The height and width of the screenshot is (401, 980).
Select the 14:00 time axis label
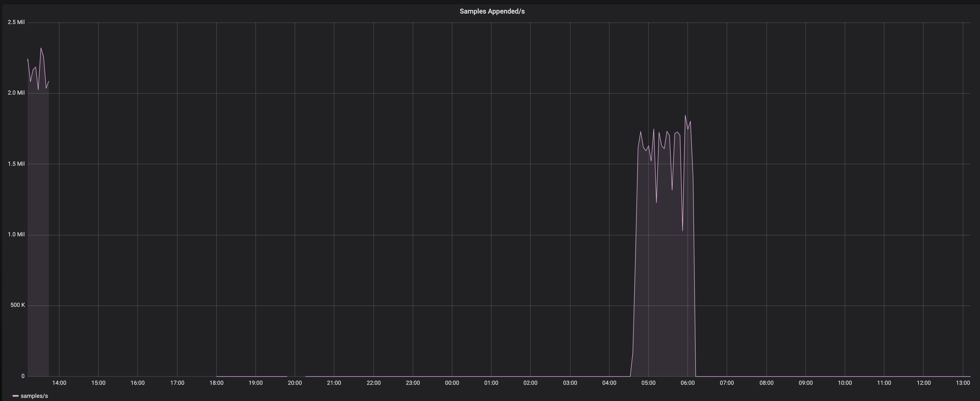59,383
